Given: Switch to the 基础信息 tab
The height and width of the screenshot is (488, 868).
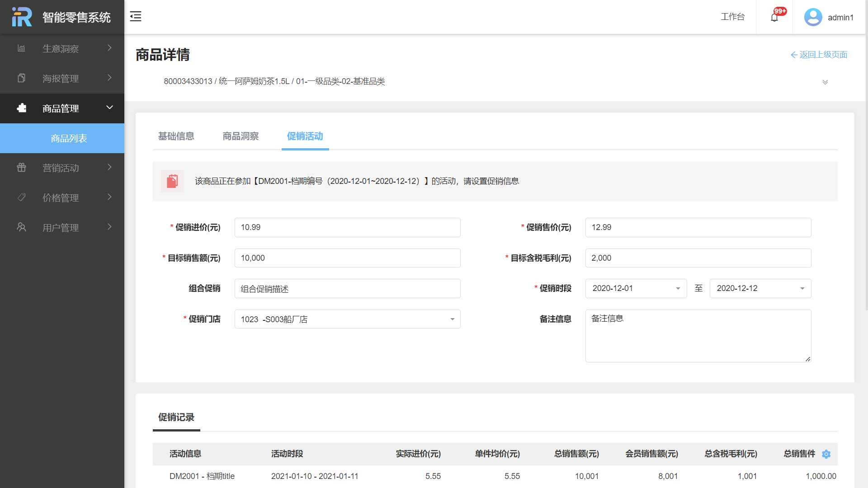Looking at the screenshot, I should point(176,136).
